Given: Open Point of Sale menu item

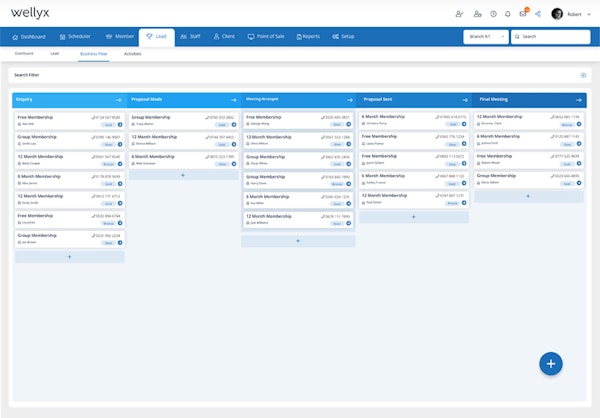Looking at the screenshot, I should pyautogui.click(x=266, y=36).
